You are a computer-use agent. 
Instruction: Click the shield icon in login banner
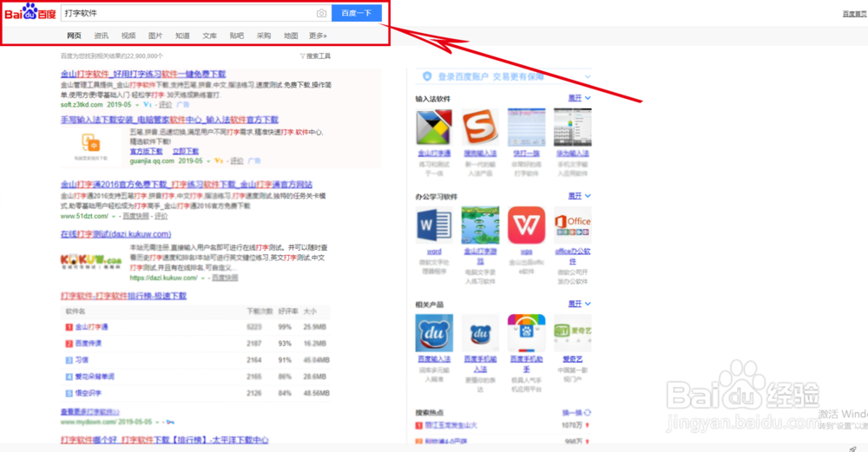427,76
